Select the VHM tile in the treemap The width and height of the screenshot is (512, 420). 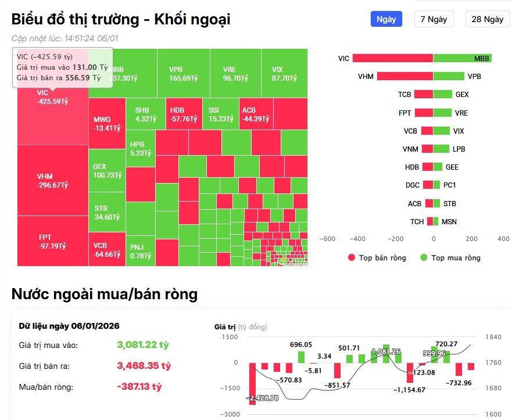click(x=52, y=181)
